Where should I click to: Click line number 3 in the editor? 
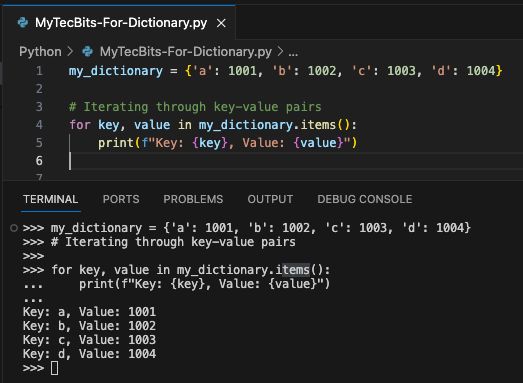pyautogui.click(x=39, y=107)
